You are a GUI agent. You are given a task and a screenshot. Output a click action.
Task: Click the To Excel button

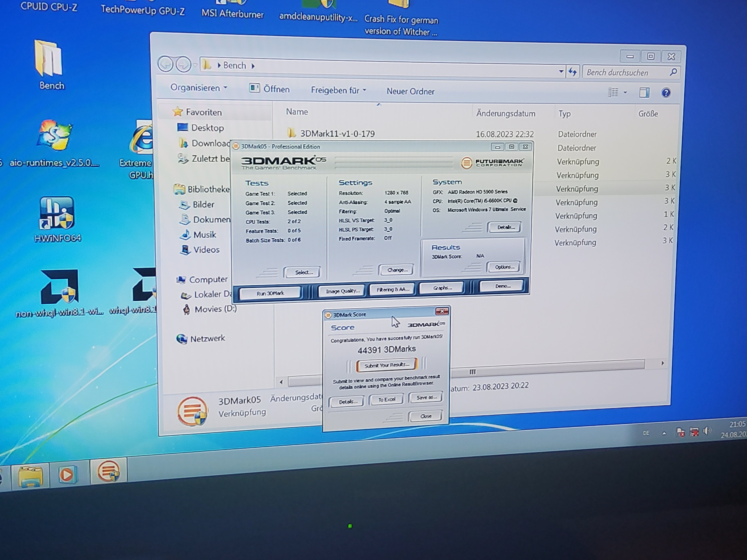[x=386, y=399]
